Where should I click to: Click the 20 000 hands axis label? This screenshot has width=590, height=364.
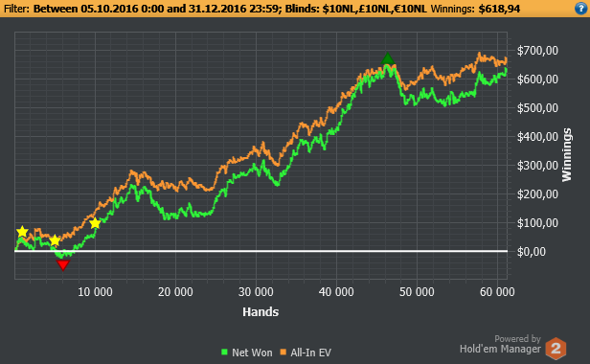175,292
